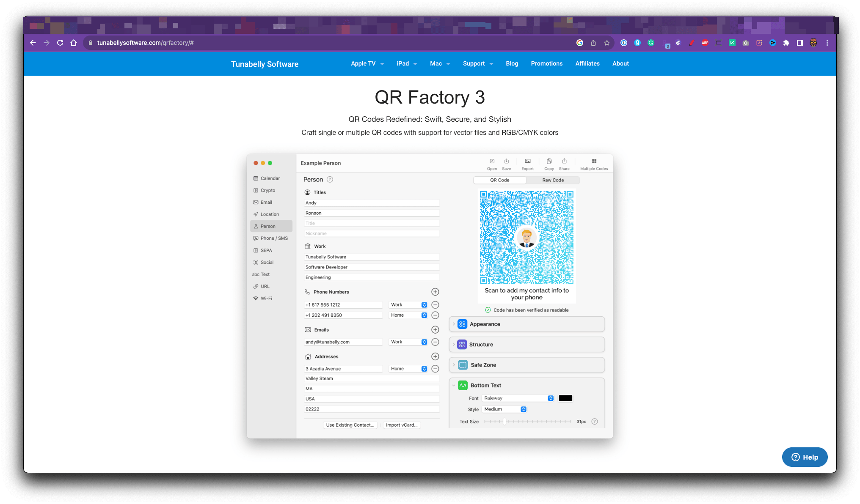Change the address type dropdown
Screen dimensions: 860x504
pyautogui.click(x=408, y=369)
